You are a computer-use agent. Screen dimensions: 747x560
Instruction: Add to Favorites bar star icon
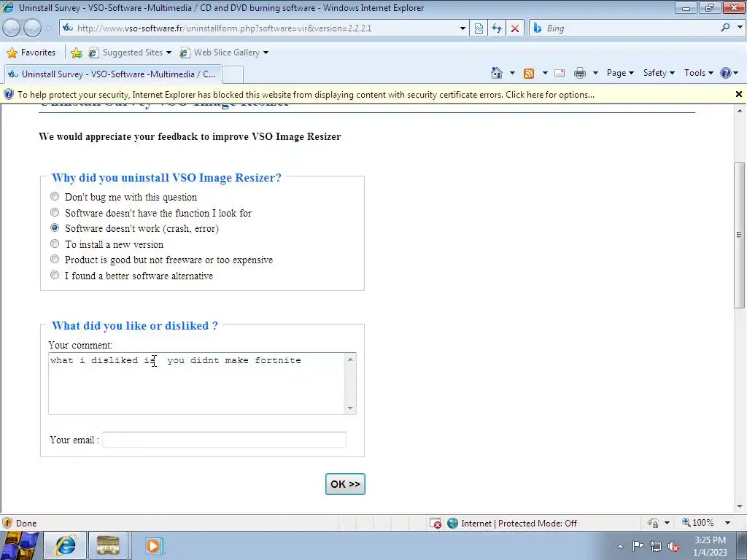coord(76,52)
